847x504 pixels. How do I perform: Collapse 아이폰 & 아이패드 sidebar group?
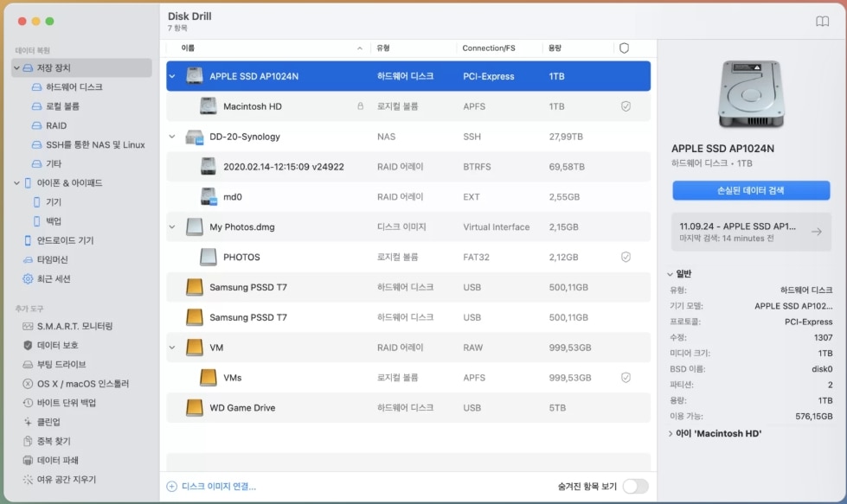16,183
